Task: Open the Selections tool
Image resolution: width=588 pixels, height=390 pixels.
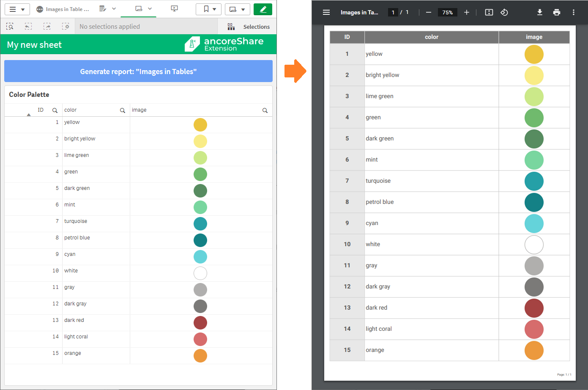Action: point(249,27)
